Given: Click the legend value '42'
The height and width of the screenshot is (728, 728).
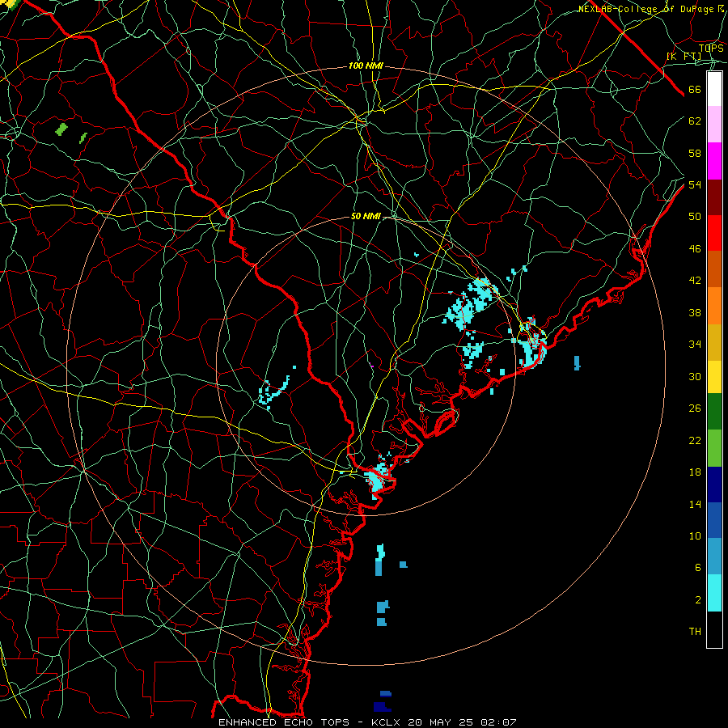Looking at the screenshot, I should coord(695,281).
